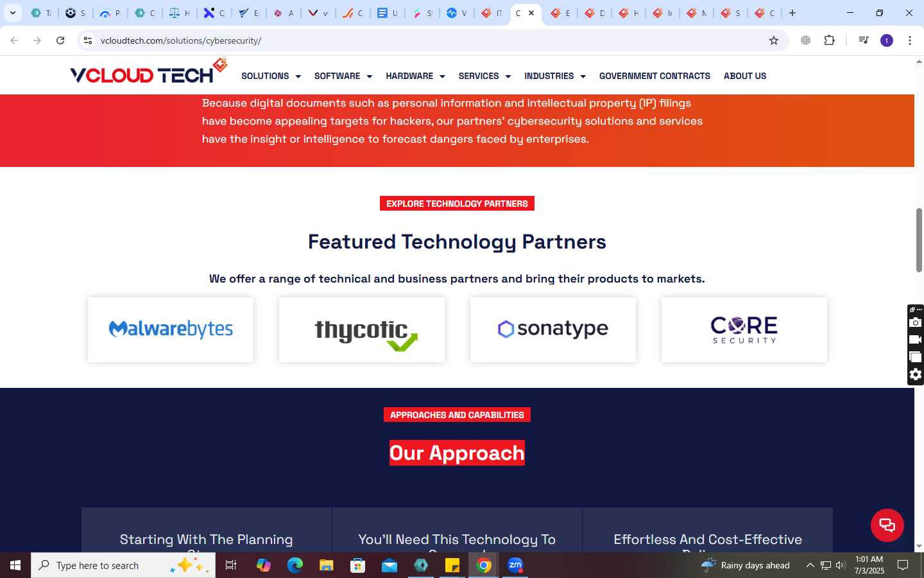Open the Extensions puzzle icon
Image resolution: width=924 pixels, height=578 pixels.
coord(830,40)
